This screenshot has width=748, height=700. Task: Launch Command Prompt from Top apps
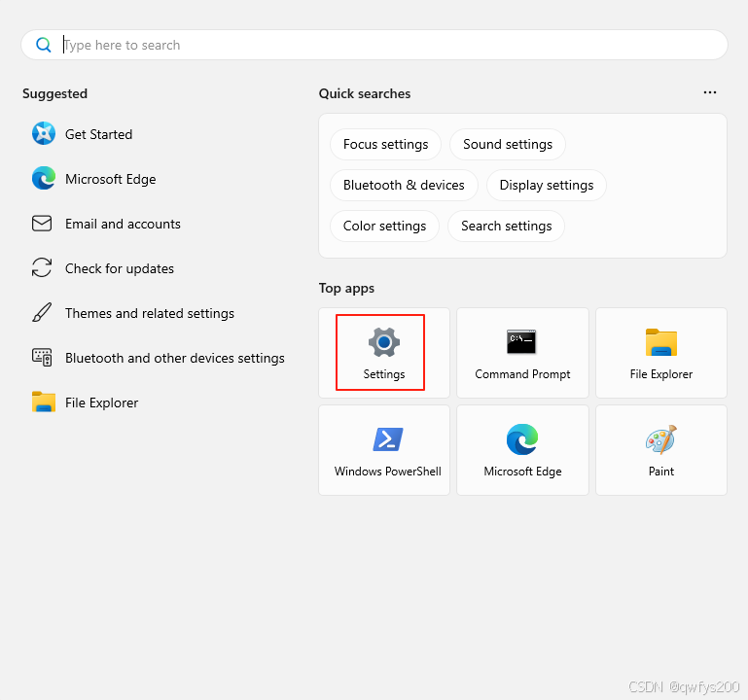click(x=522, y=353)
